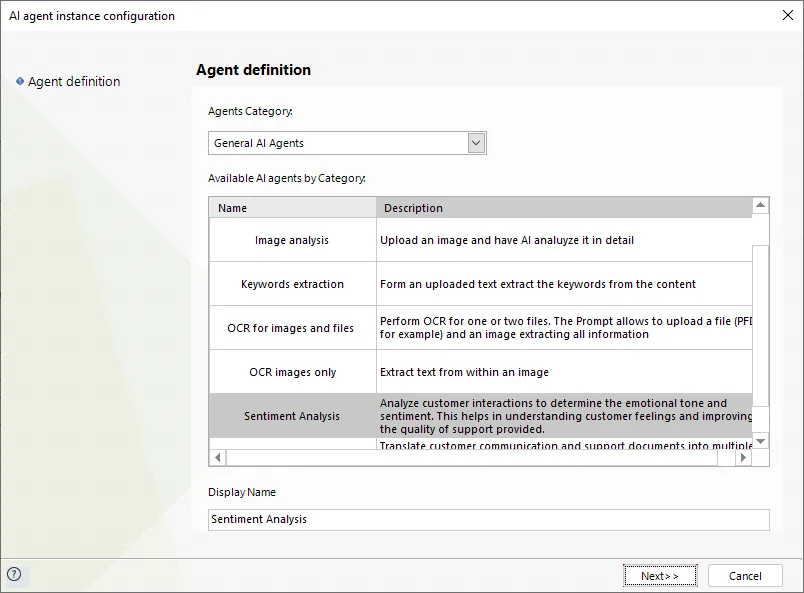This screenshot has width=804, height=593.
Task: Select the Agent definition step in sidebar
Action: coord(74,82)
